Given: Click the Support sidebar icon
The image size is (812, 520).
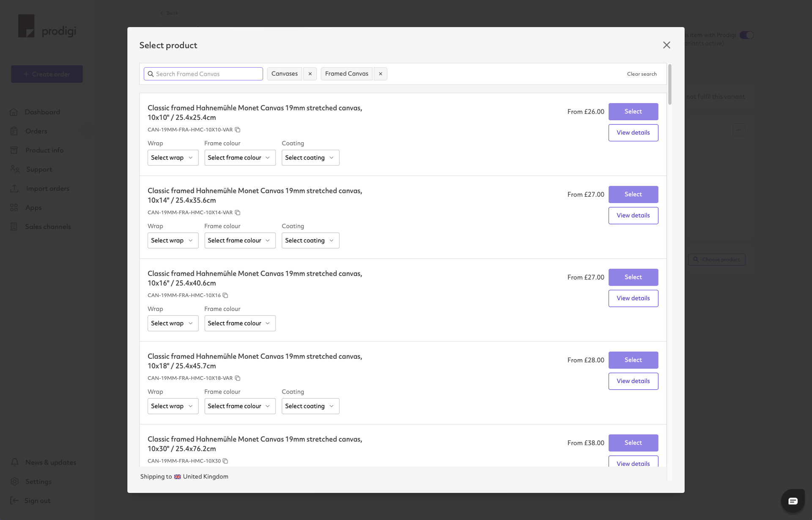Looking at the screenshot, I should pos(15,169).
